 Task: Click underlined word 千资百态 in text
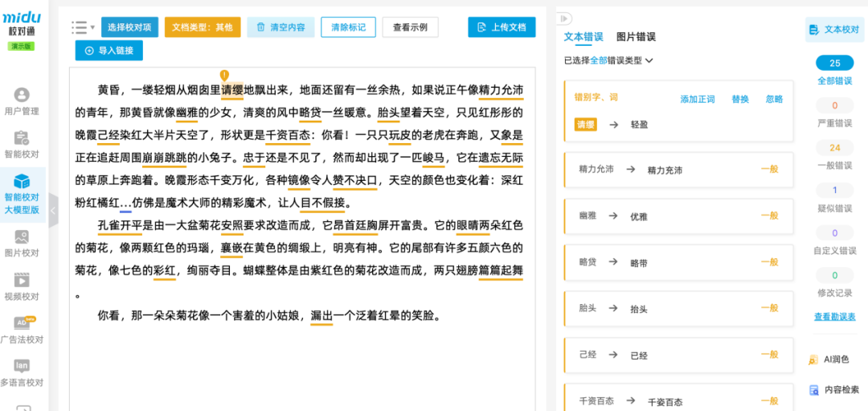[x=288, y=136]
